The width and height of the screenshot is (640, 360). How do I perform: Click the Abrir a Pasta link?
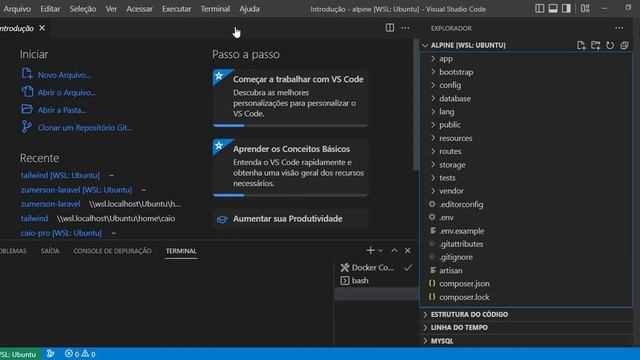tap(62, 110)
